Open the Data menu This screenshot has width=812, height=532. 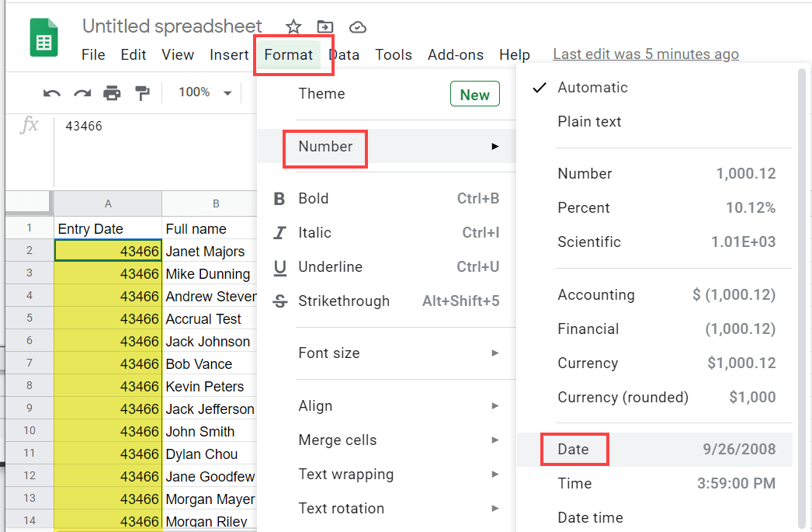click(x=344, y=55)
